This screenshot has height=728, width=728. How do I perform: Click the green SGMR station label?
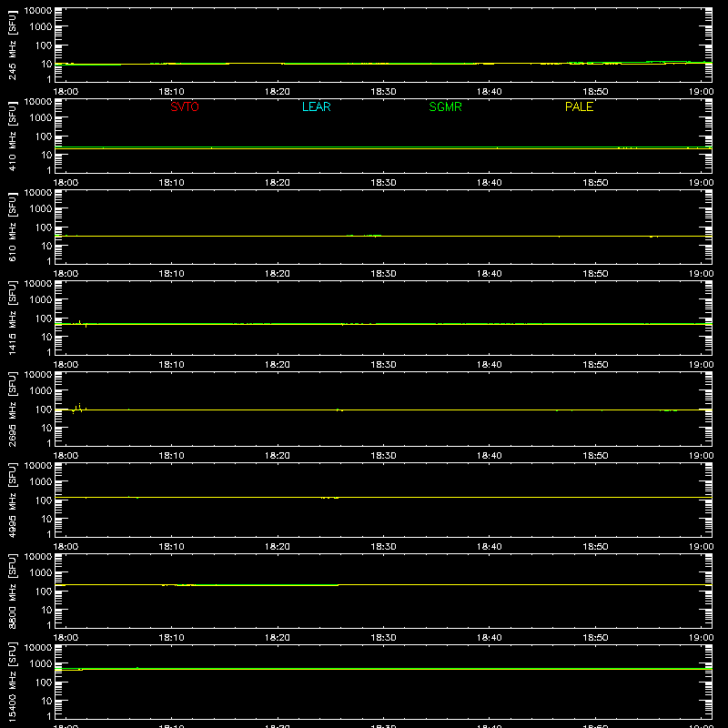445,106
